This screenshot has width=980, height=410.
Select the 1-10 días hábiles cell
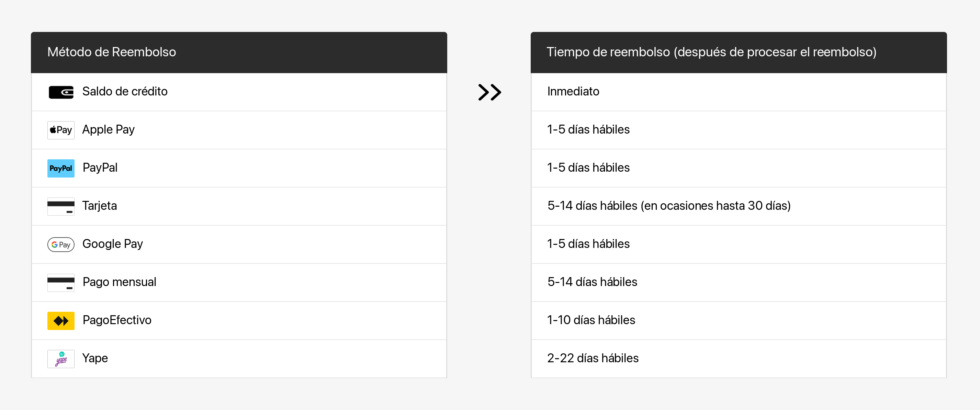[x=591, y=320]
